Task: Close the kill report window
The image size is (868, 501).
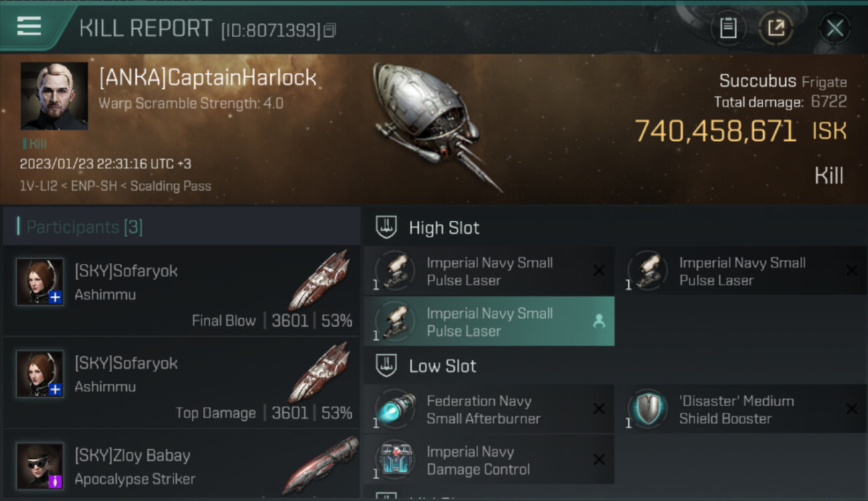Action: tap(835, 28)
